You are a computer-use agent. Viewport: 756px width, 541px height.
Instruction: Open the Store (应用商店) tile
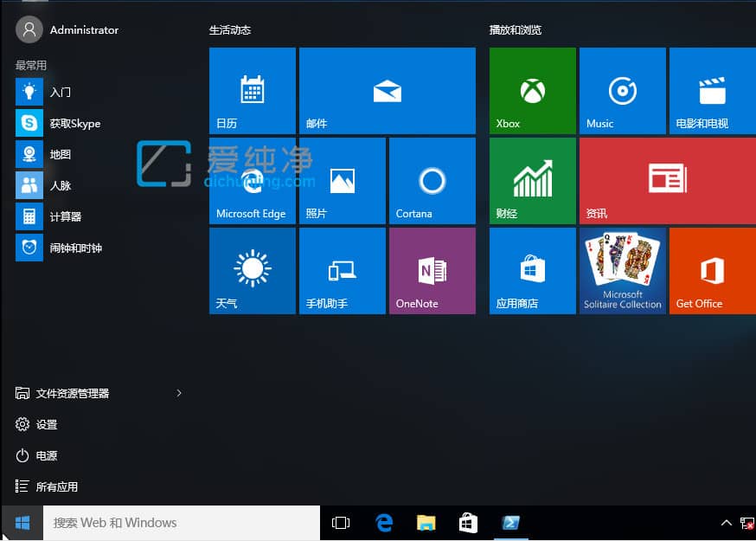[x=531, y=270]
